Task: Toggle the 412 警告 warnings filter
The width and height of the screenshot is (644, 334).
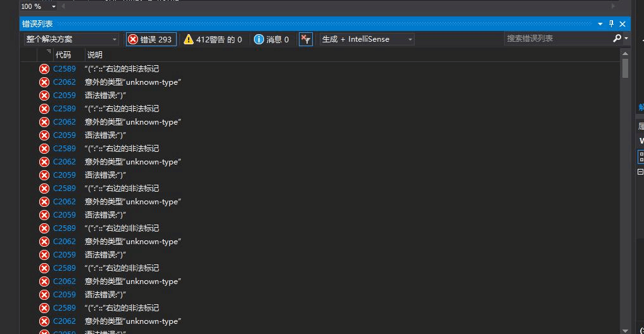Action: [213, 39]
